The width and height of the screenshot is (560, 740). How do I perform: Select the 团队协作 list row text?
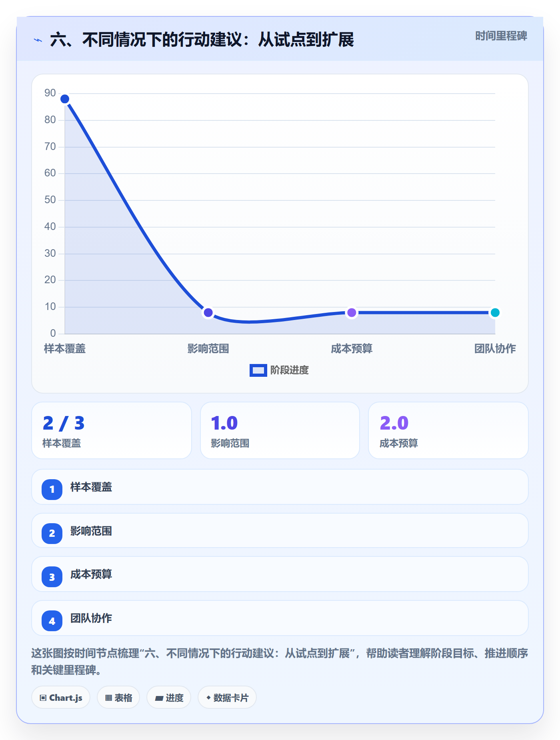coord(91,618)
